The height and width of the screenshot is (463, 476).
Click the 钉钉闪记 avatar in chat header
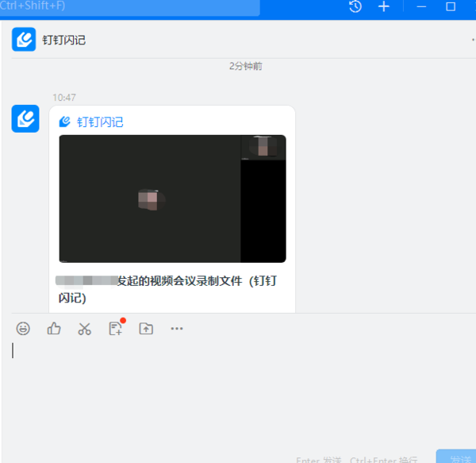click(24, 40)
